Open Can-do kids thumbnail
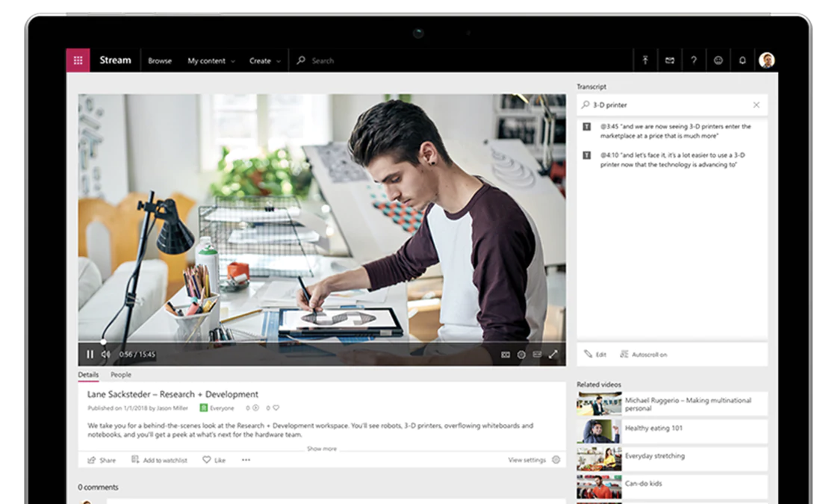Image resolution: width=832 pixels, height=504 pixels. pyautogui.click(x=599, y=487)
